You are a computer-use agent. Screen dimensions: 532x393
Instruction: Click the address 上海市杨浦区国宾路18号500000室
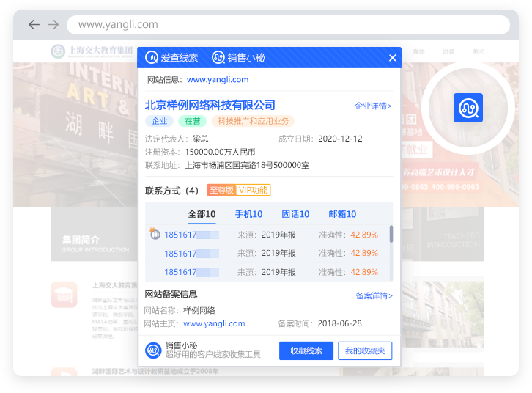point(247,165)
